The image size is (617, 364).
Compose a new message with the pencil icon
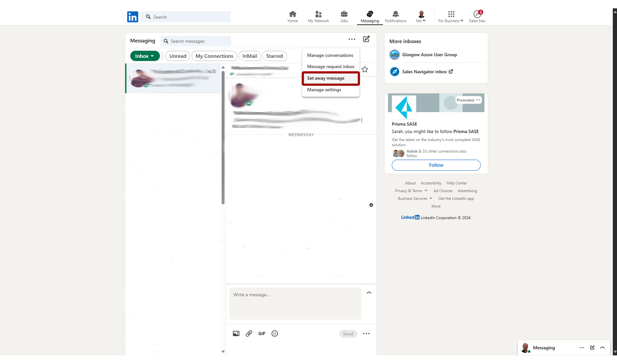pos(366,39)
